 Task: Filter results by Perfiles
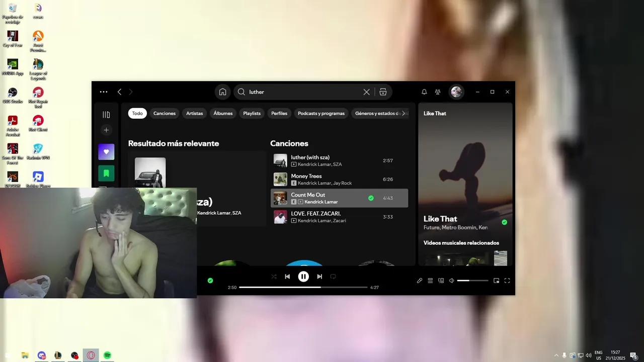point(279,114)
